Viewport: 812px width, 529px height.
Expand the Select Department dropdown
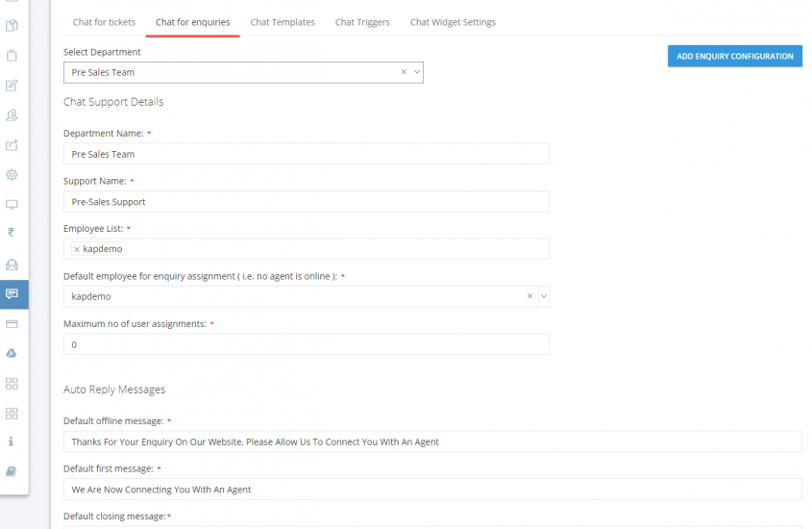pos(417,72)
